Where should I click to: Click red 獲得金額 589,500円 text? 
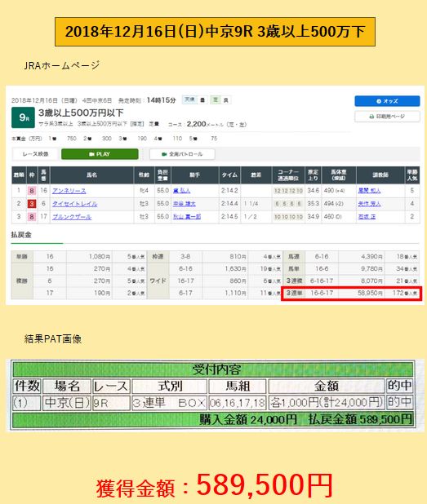click(x=214, y=485)
